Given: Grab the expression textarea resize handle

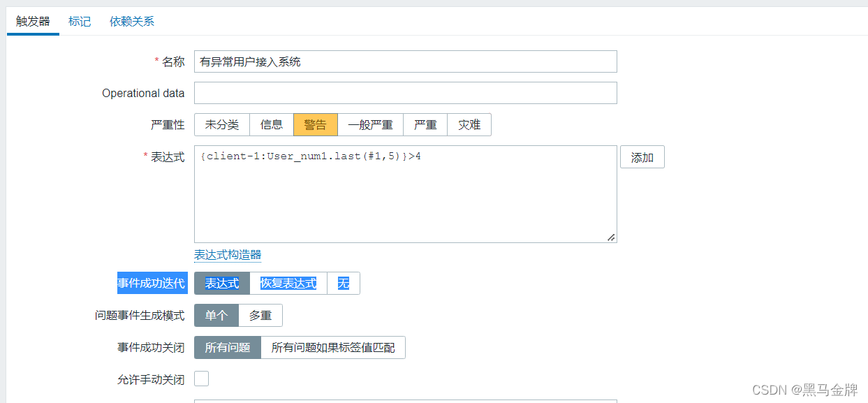Looking at the screenshot, I should [x=611, y=237].
